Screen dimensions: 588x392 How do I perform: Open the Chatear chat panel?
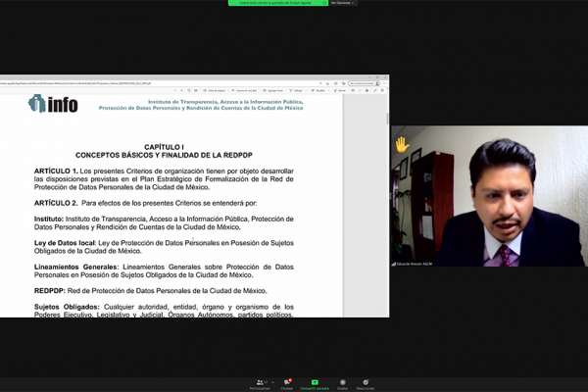(287, 384)
